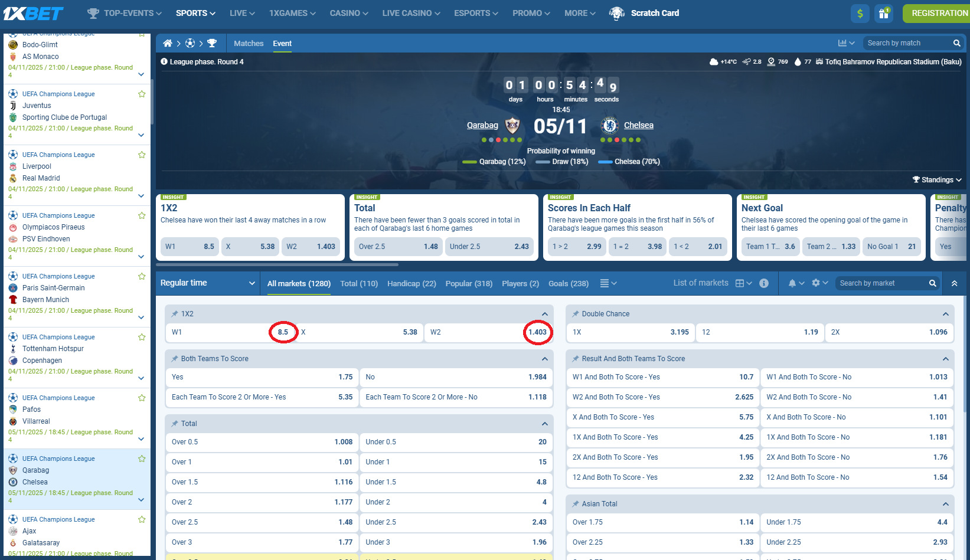Viewport: 970px width, 560px height.
Task: Star the Juventus vs Sporting match
Action: pyautogui.click(x=142, y=94)
